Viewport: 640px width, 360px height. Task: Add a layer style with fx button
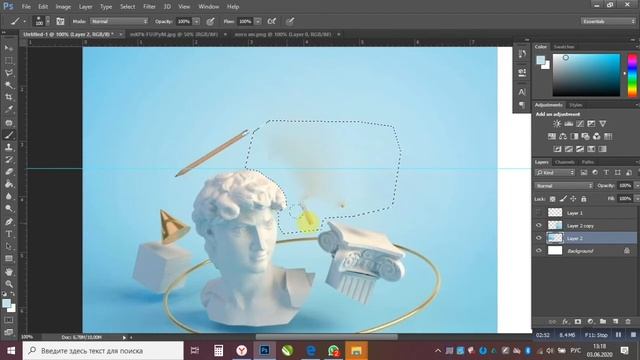click(565, 322)
